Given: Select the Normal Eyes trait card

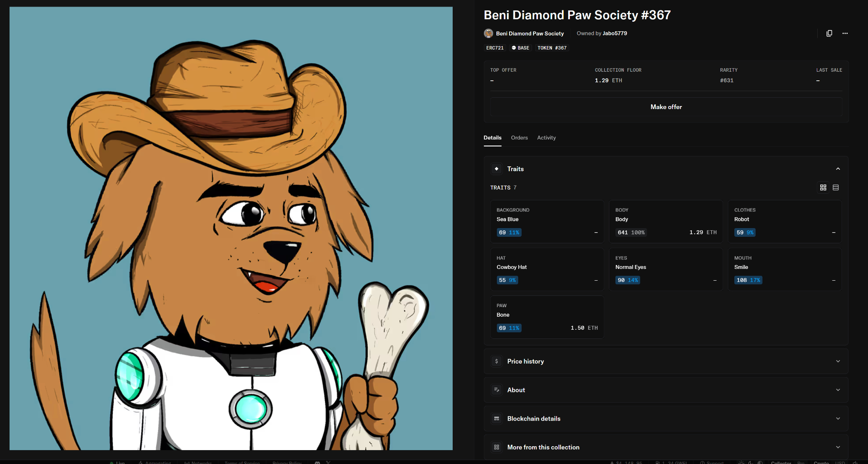Looking at the screenshot, I should tap(666, 269).
